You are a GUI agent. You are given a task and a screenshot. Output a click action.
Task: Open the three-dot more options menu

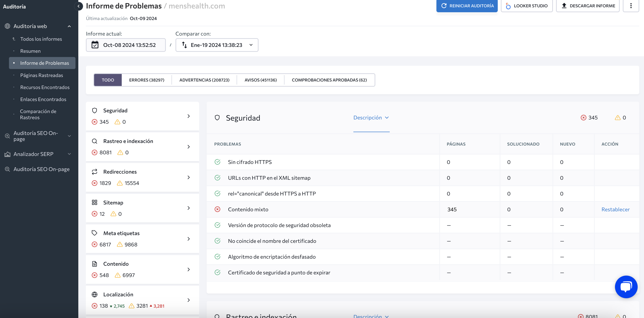(x=631, y=5)
